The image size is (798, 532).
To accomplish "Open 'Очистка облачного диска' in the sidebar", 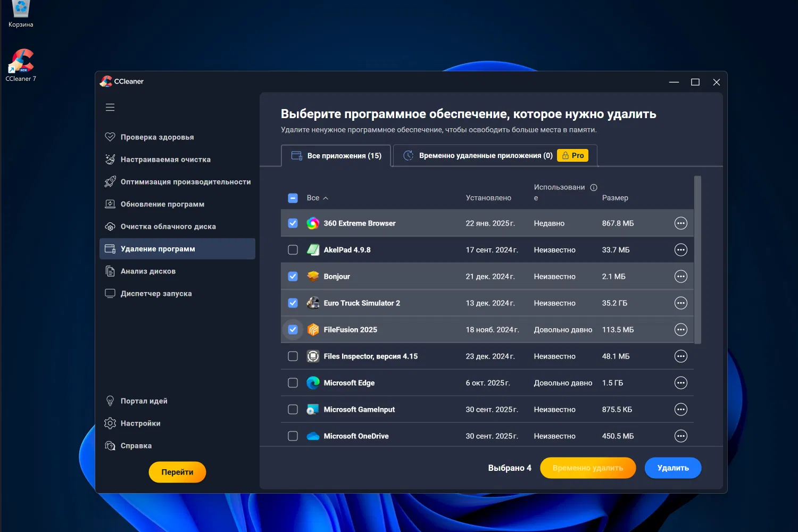I will (x=177, y=227).
